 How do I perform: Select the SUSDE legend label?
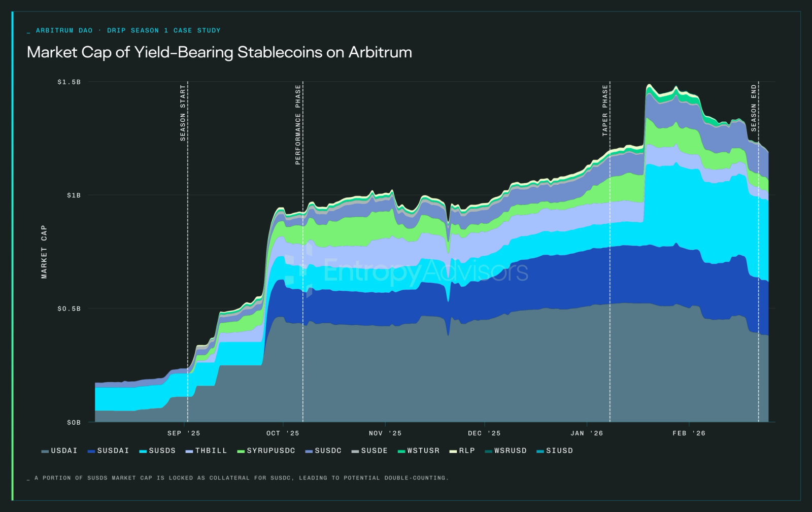pos(375,451)
